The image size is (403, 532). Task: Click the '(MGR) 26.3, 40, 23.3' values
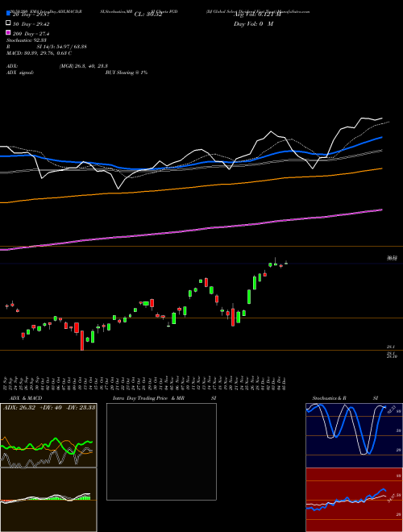pyautogui.click(x=84, y=66)
